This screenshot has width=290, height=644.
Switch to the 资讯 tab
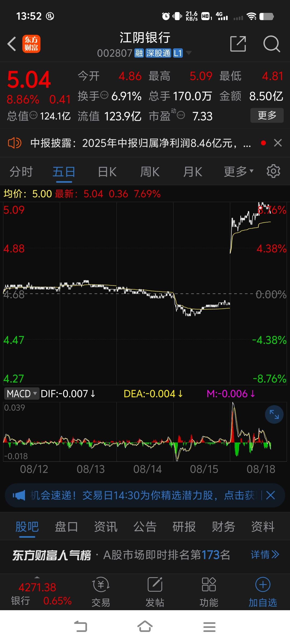click(106, 527)
